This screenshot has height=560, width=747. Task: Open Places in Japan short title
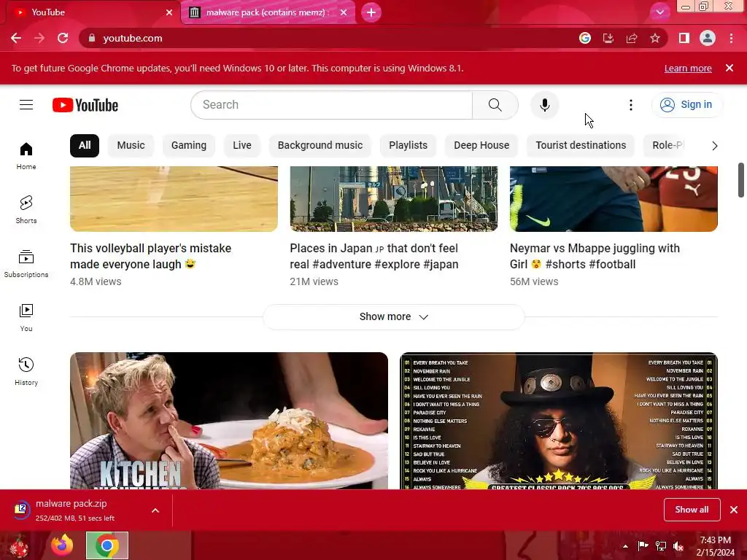pyautogui.click(x=374, y=256)
